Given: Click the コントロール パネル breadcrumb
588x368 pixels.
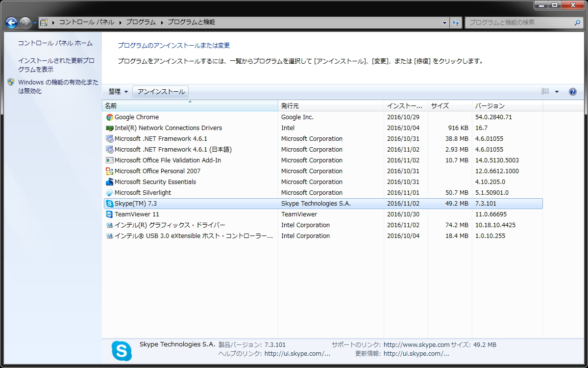Looking at the screenshot, I should (87, 23).
